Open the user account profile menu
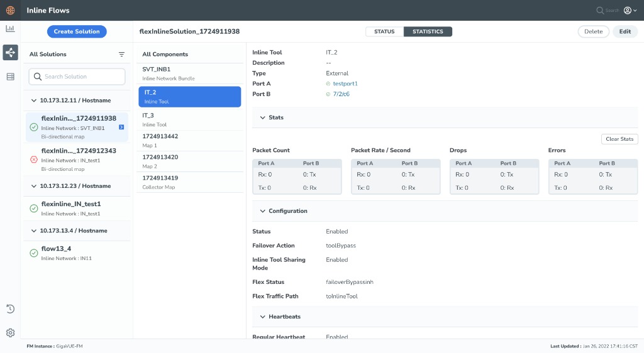 pos(630,10)
